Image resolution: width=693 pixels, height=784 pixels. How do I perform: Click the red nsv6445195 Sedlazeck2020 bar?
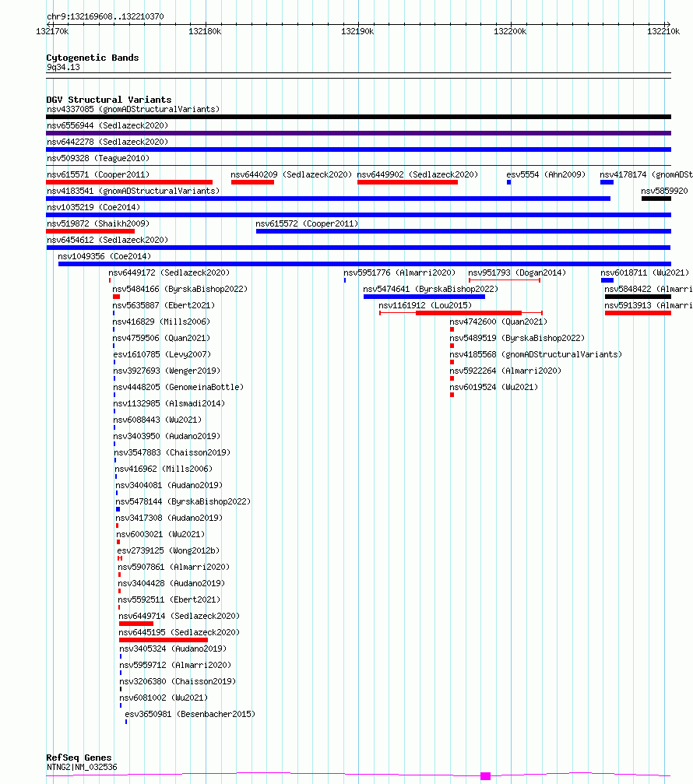(164, 639)
